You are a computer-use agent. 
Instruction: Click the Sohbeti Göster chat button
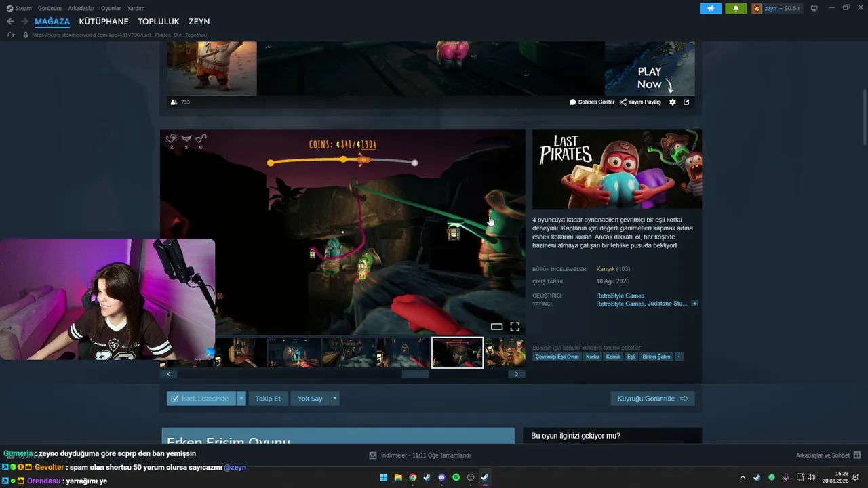[592, 102]
